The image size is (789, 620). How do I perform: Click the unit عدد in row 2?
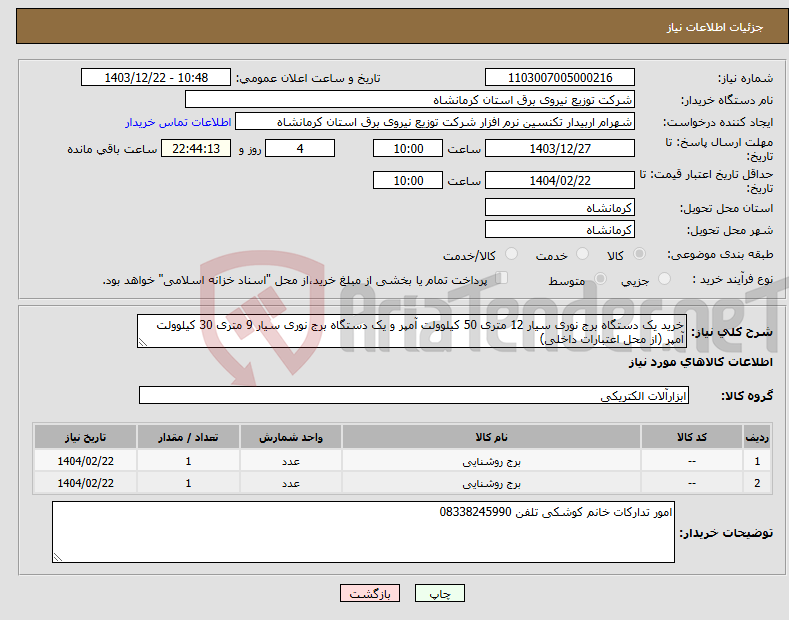click(x=291, y=484)
